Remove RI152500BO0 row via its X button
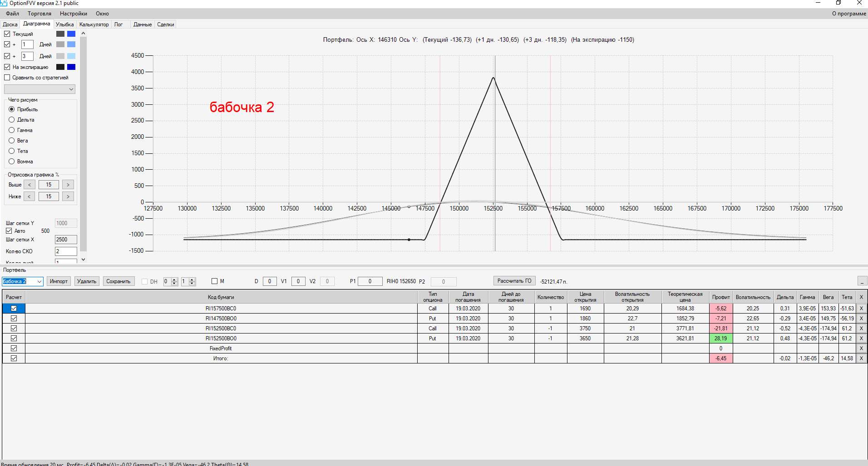Viewport: 868px width, 466px height. tap(861, 338)
